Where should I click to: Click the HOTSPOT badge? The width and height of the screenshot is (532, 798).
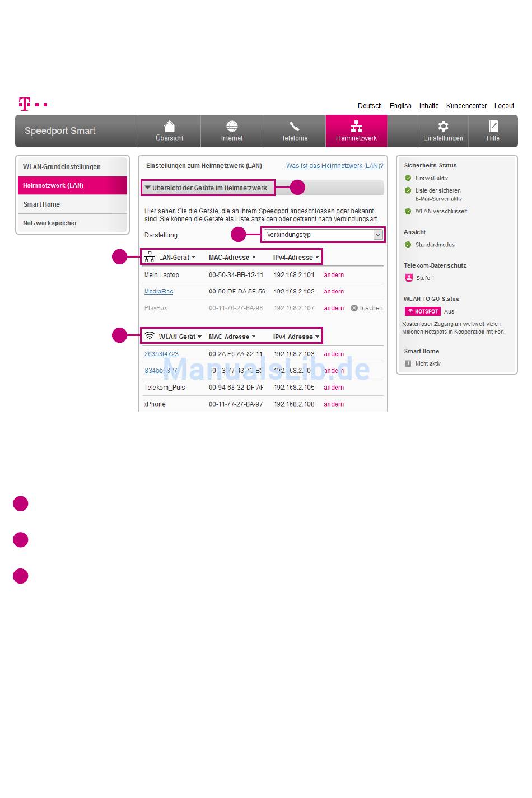pyautogui.click(x=423, y=311)
